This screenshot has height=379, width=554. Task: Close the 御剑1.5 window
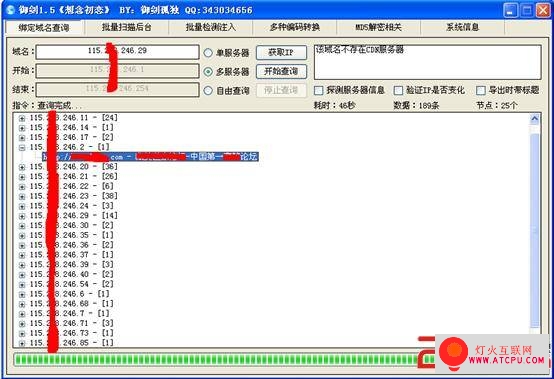pos(543,10)
